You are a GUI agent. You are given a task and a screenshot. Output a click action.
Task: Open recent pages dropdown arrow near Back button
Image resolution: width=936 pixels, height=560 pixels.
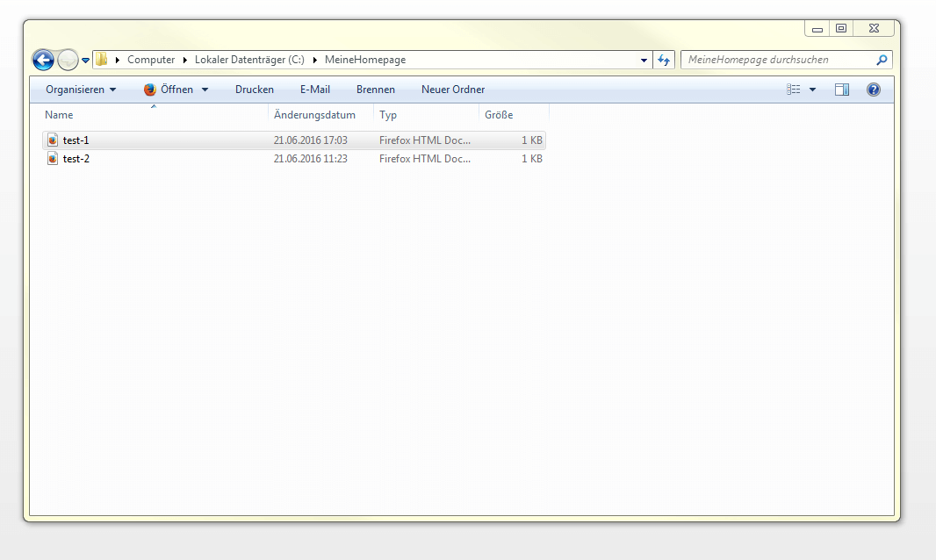click(85, 61)
